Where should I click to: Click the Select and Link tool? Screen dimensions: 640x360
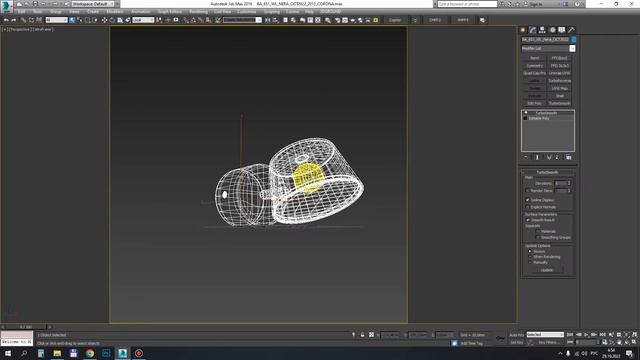coord(23,20)
